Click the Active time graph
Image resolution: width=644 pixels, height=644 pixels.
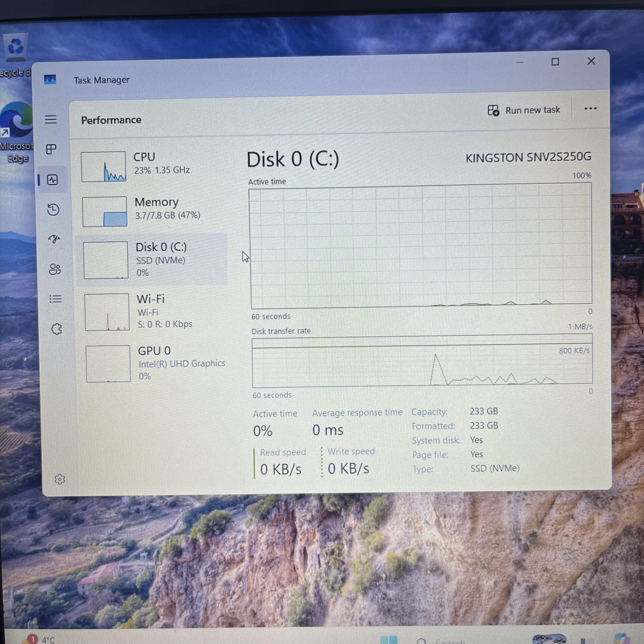(421, 246)
